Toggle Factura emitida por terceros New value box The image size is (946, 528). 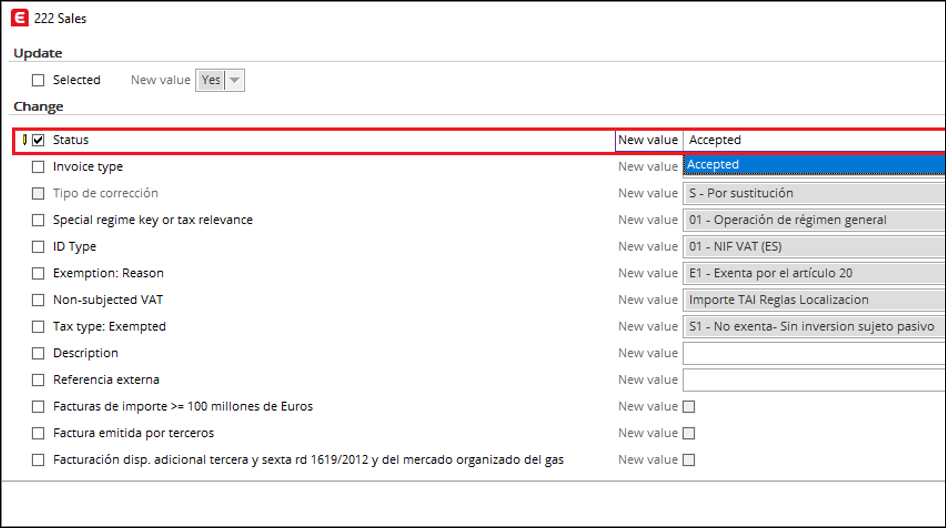pyautogui.click(x=688, y=433)
